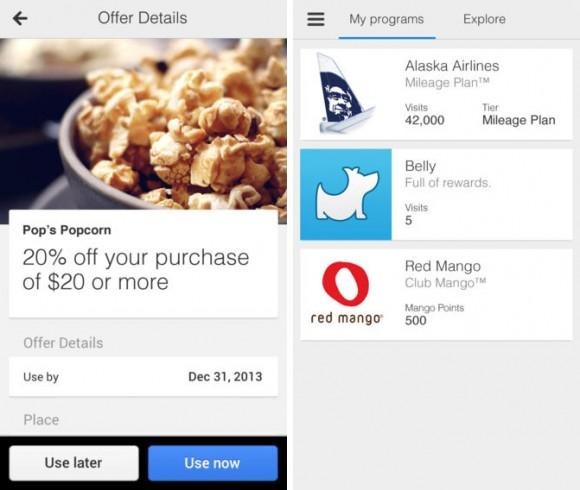Click the Use later button
This screenshot has width=580, height=490.
(74, 463)
